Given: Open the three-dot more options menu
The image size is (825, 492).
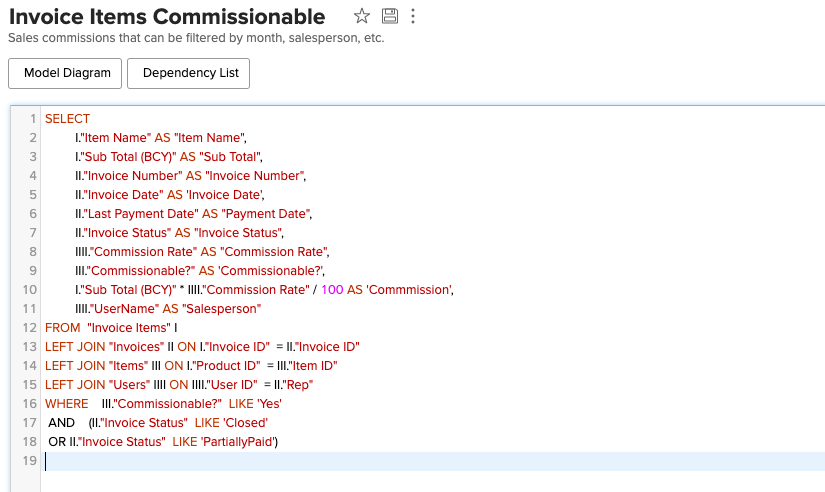Looking at the screenshot, I should tap(413, 16).
